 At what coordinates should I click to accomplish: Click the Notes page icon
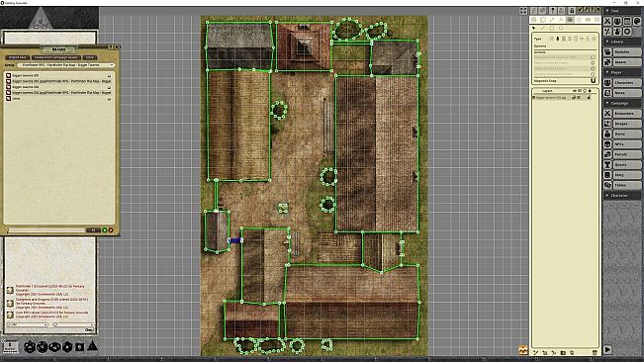[x=607, y=93]
